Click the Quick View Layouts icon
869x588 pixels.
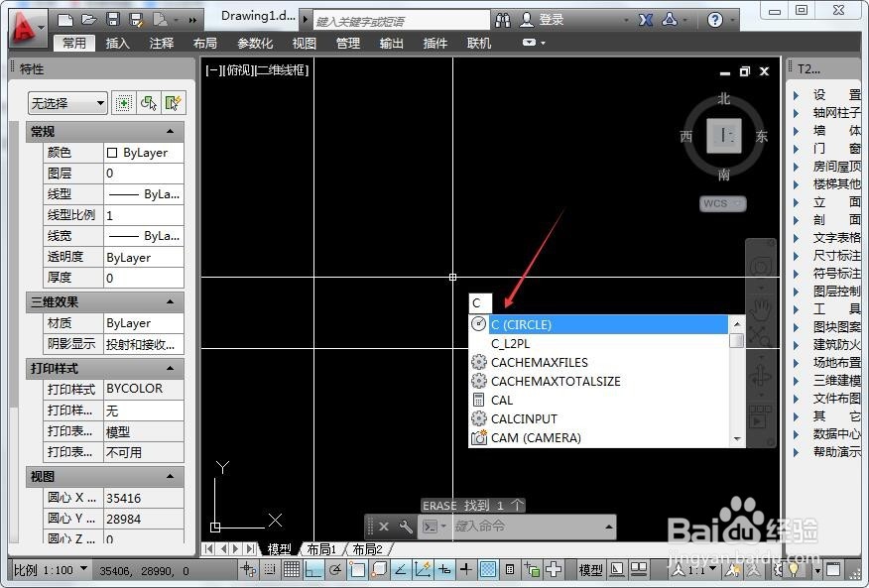click(x=617, y=569)
